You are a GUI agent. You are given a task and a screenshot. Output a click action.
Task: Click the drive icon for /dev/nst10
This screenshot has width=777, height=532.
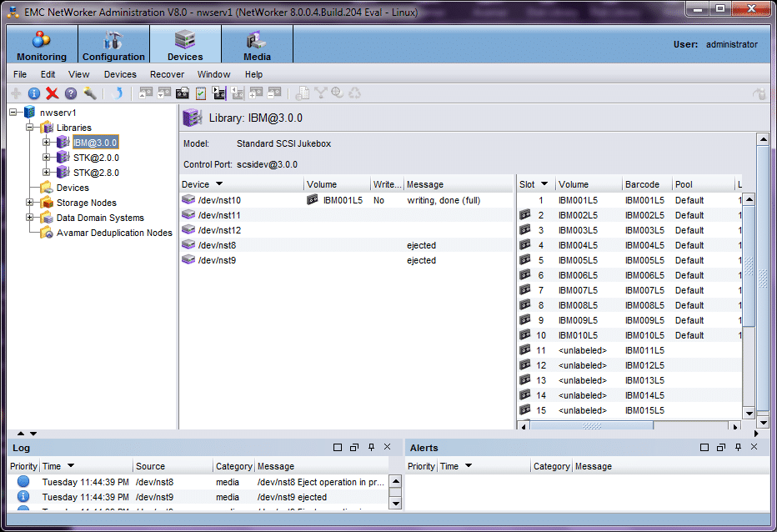[x=188, y=200]
